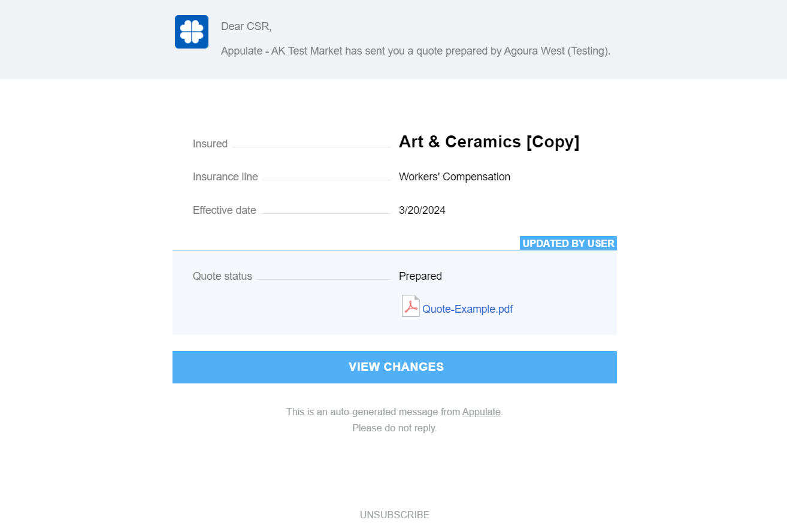Click the Quote status field label
This screenshot has height=532, width=787.
222,276
